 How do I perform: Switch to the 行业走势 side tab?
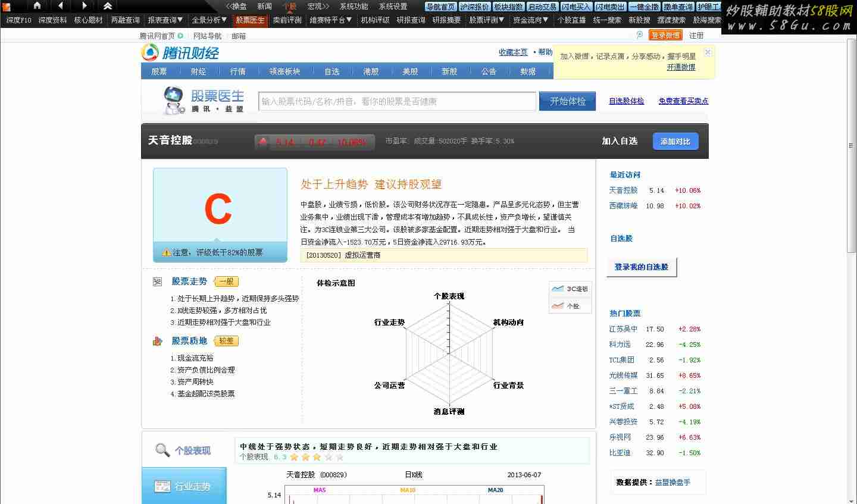(184, 486)
